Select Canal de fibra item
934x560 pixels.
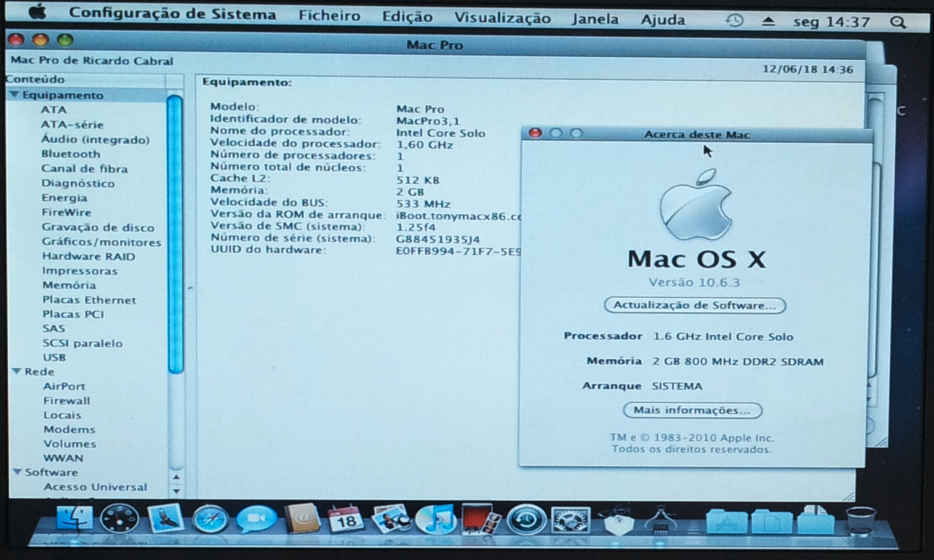[x=84, y=169]
